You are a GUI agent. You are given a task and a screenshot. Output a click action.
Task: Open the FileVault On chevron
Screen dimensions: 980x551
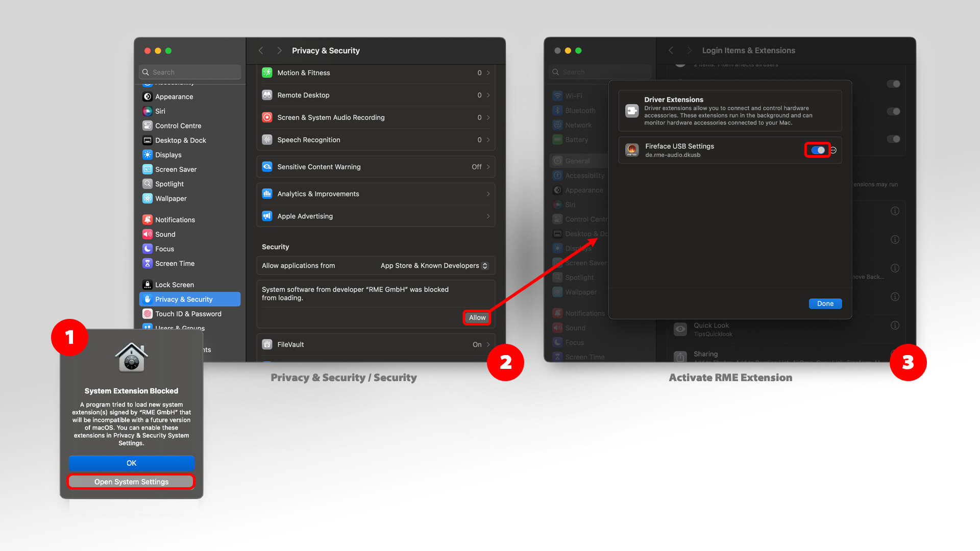(x=488, y=344)
